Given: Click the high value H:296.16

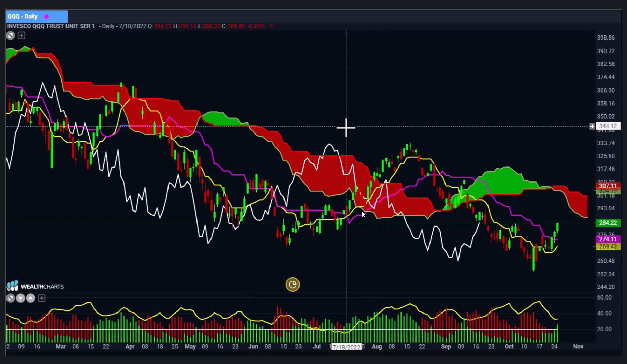Looking at the screenshot, I should click(185, 26).
